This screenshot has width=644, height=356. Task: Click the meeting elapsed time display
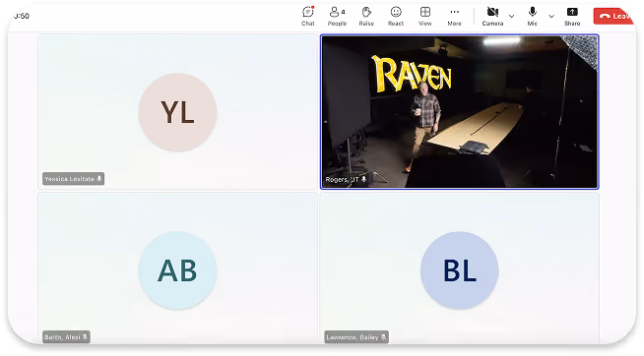click(x=22, y=16)
